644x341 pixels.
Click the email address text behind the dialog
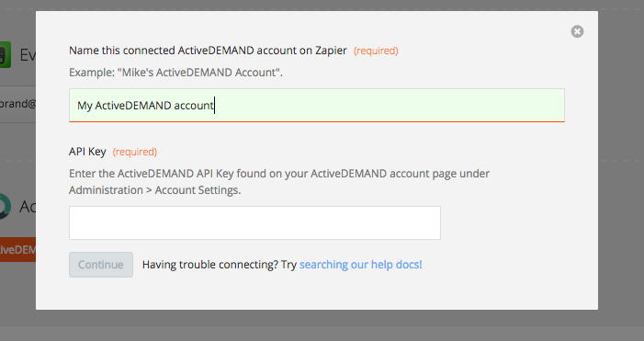[17, 104]
